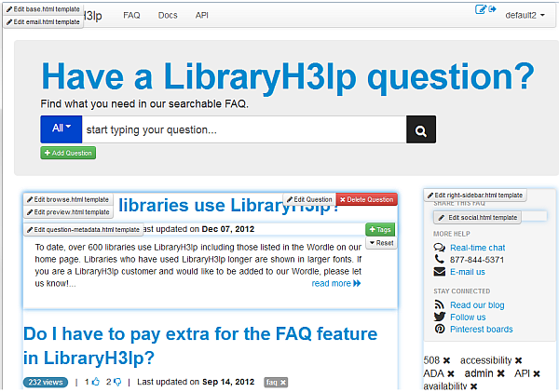Click the envelope icon beside E-mail us
This screenshot has width=559, height=392.
coord(440,272)
